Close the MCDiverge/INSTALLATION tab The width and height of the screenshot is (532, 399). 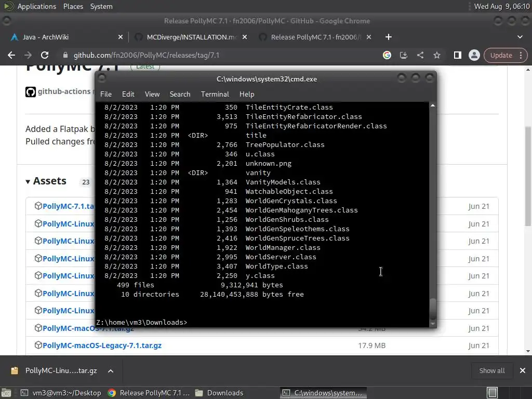point(244,37)
